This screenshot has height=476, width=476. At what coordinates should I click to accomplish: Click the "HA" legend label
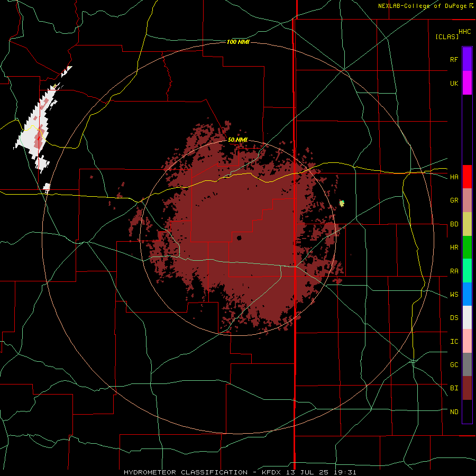click(x=454, y=177)
